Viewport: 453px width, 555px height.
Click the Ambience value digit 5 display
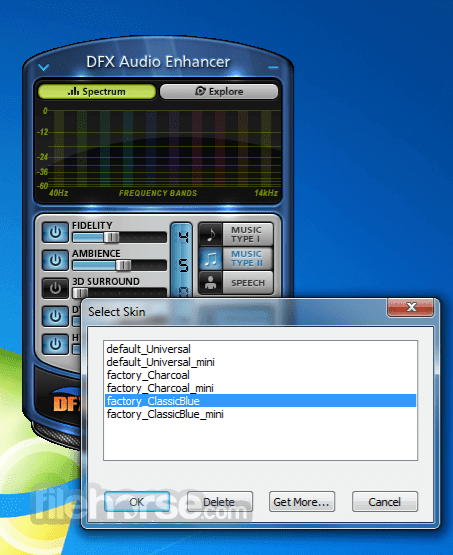183,265
